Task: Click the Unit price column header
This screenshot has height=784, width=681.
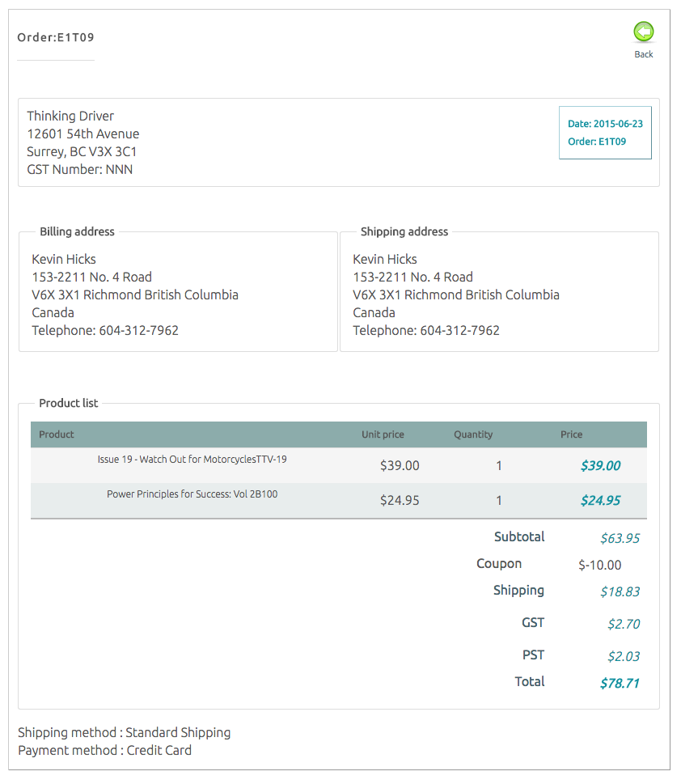Action: [x=383, y=434]
